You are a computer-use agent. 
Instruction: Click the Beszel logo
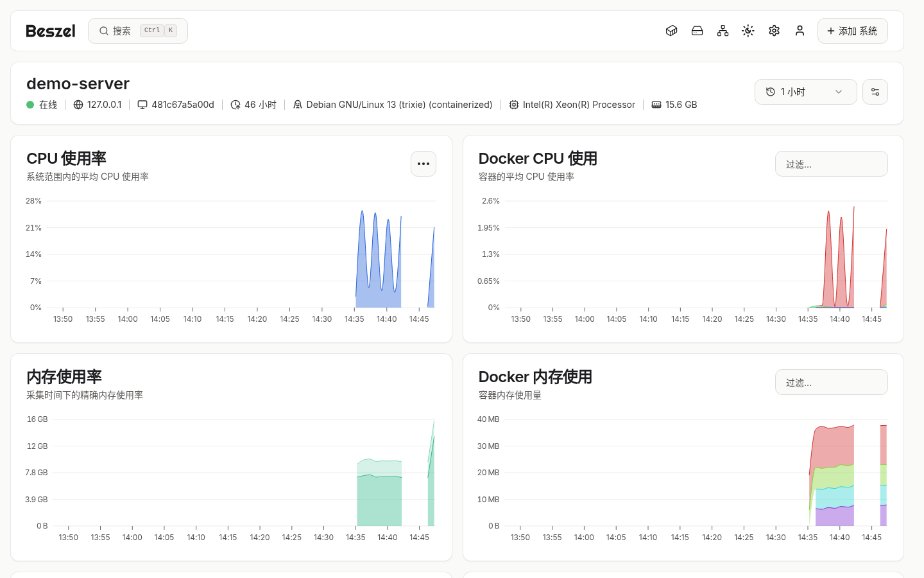51,31
